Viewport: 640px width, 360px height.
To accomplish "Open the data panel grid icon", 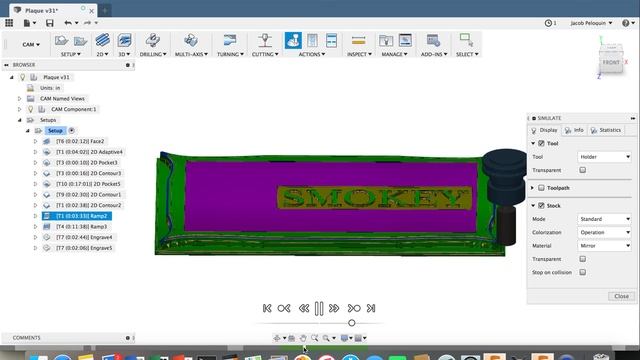I will coord(9,23).
